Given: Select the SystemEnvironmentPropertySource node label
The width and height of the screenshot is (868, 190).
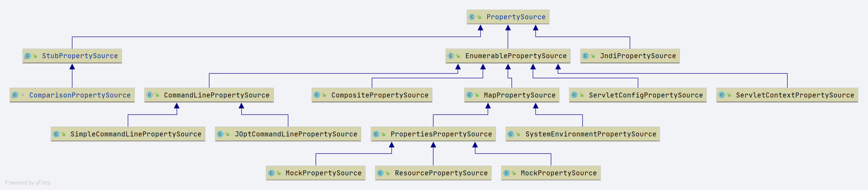Looking at the screenshot, I should coord(590,134).
